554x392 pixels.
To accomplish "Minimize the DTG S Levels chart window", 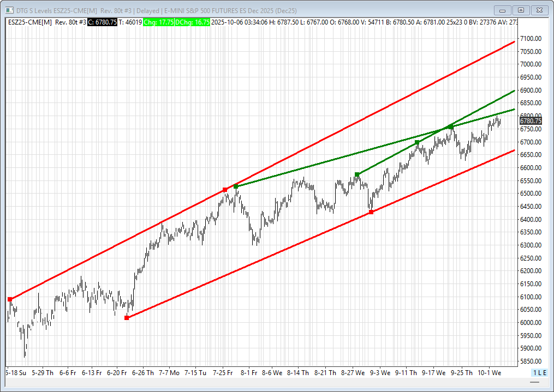I will point(502,10).
